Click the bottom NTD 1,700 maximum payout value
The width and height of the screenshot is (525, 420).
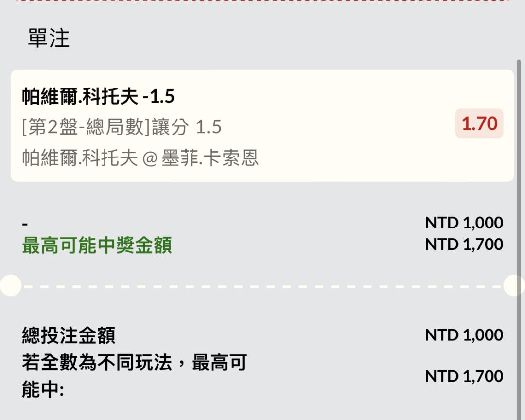[x=464, y=376]
